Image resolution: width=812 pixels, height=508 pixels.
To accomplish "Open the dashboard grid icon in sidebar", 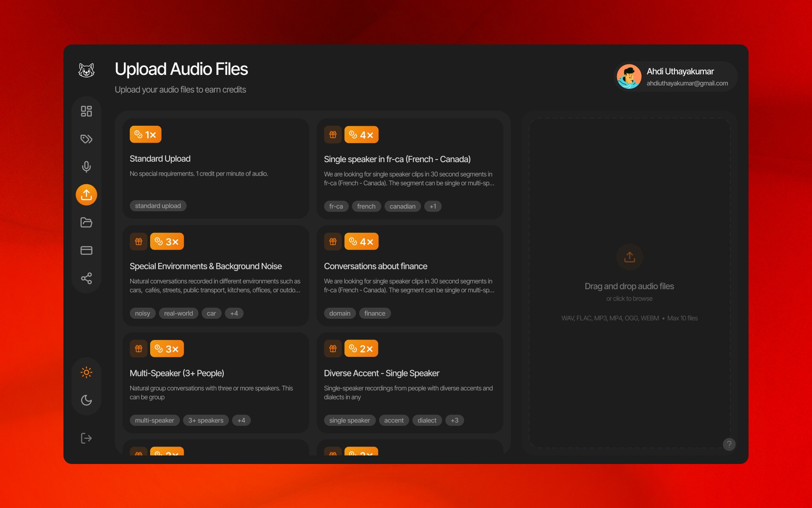I will coord(86,111).
